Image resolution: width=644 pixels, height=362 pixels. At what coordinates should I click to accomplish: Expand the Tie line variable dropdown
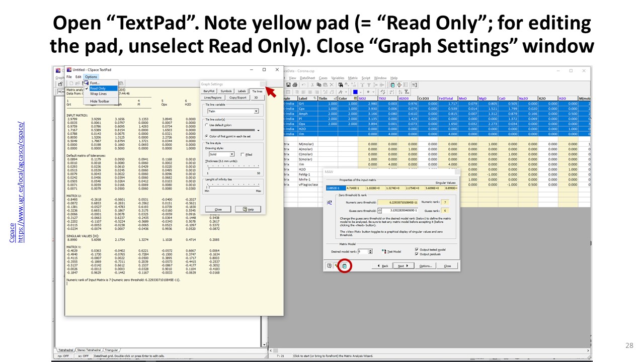(x=256, y=111)
